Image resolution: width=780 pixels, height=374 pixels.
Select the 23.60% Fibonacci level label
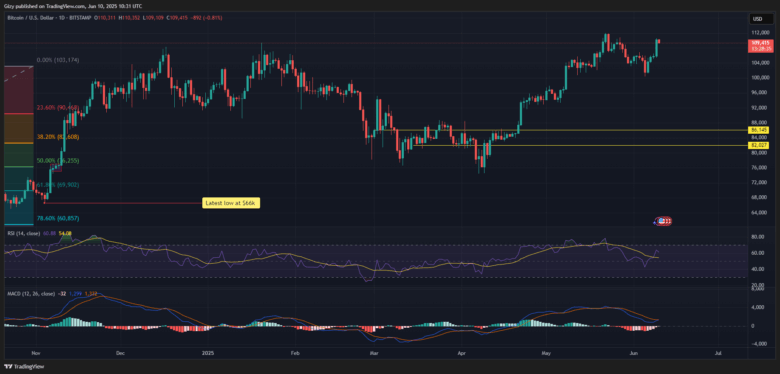coord(58,107)
